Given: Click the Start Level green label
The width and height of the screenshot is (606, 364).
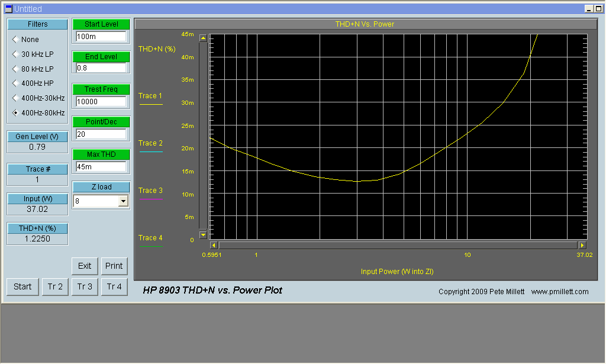Looking at the screenshot, I should (101, 24).
